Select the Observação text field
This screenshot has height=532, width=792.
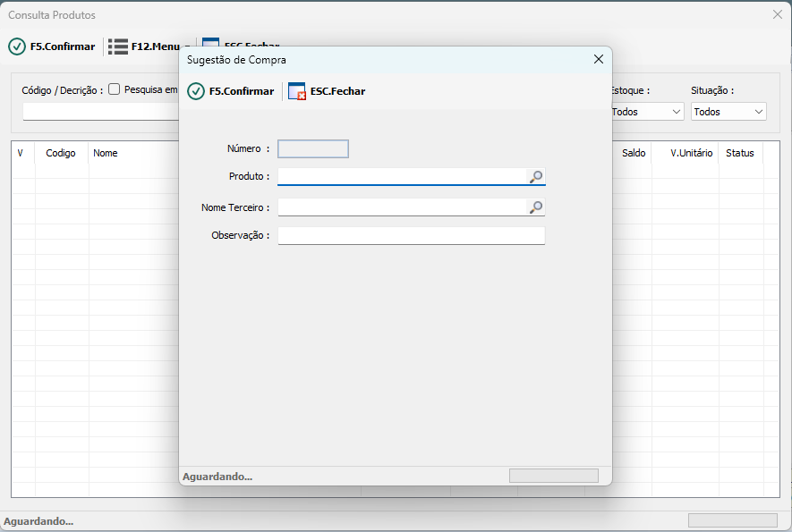point(411,235)
